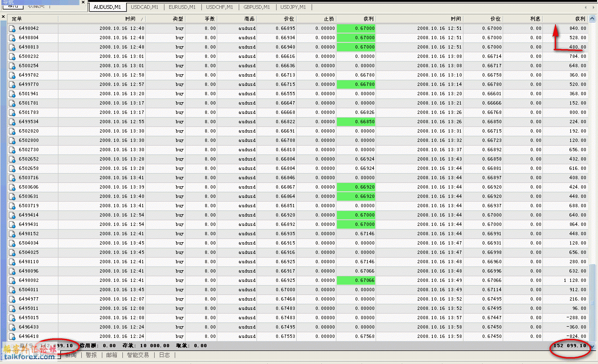Click the loss value -288.00
Screen dimensions: 598x364
pyautogui.click(x=576, y=318)
